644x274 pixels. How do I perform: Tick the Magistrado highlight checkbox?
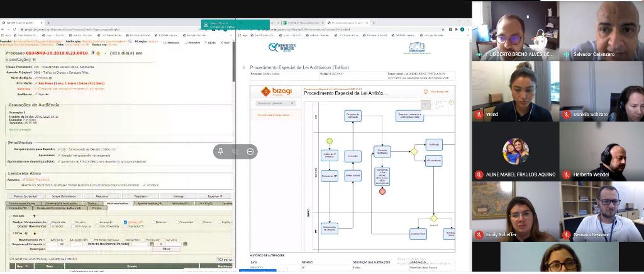pyautogui.click(x=48, y=222)
